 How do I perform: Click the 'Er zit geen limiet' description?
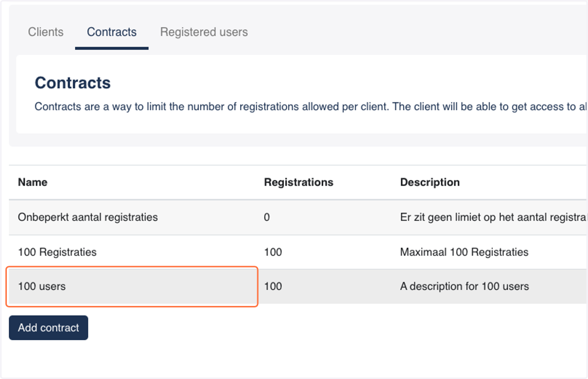click(x=493, y=217)
